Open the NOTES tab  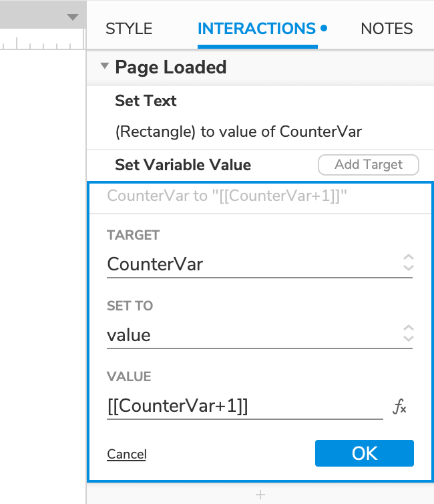pos(387,29)
